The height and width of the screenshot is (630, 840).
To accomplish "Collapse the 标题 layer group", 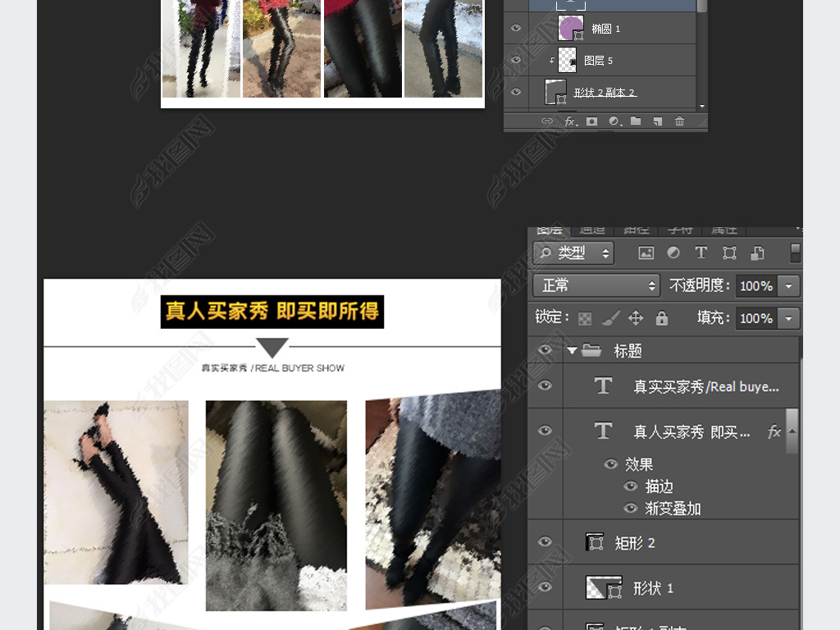I will coord(573,350).
